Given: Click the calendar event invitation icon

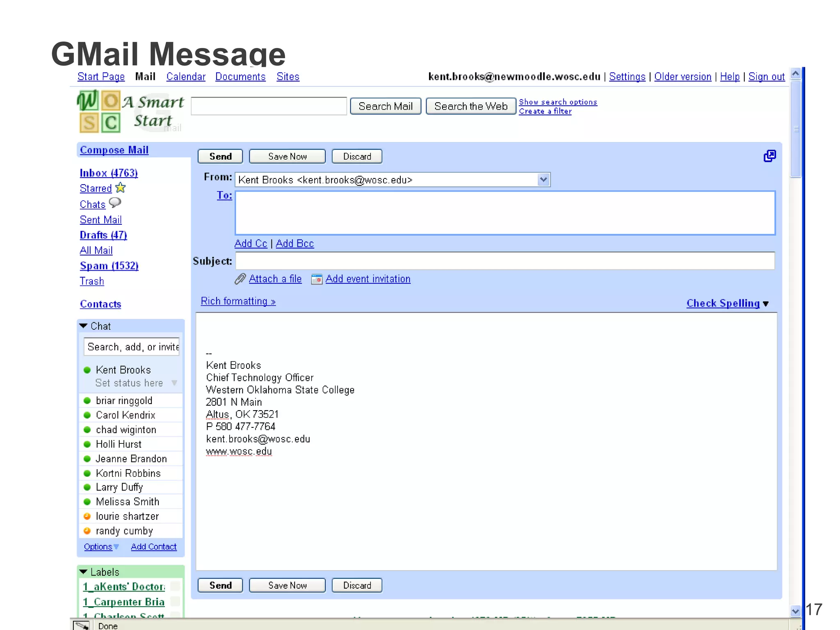Looking at the screenshot, I should click(x=317, y=279).
